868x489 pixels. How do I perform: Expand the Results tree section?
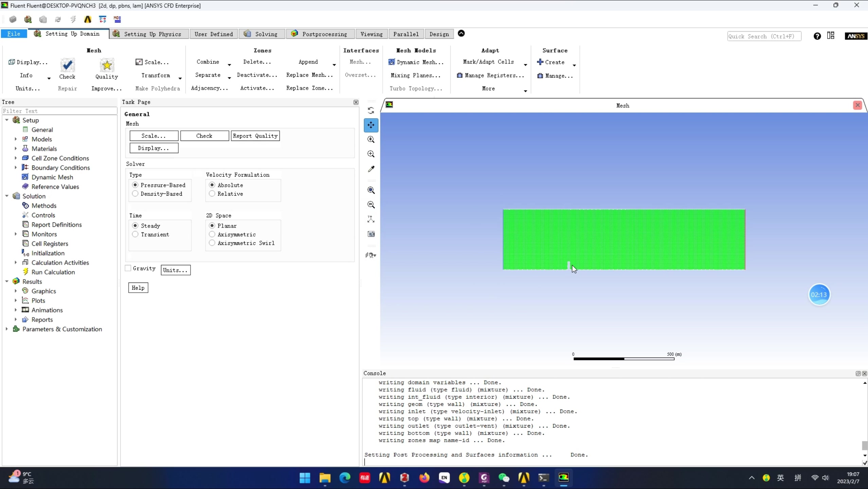[7, 282]
